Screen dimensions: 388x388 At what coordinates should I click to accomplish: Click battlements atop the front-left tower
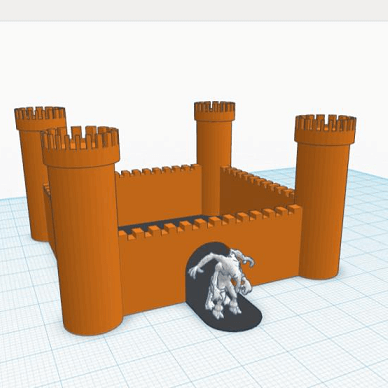[80, 138]
